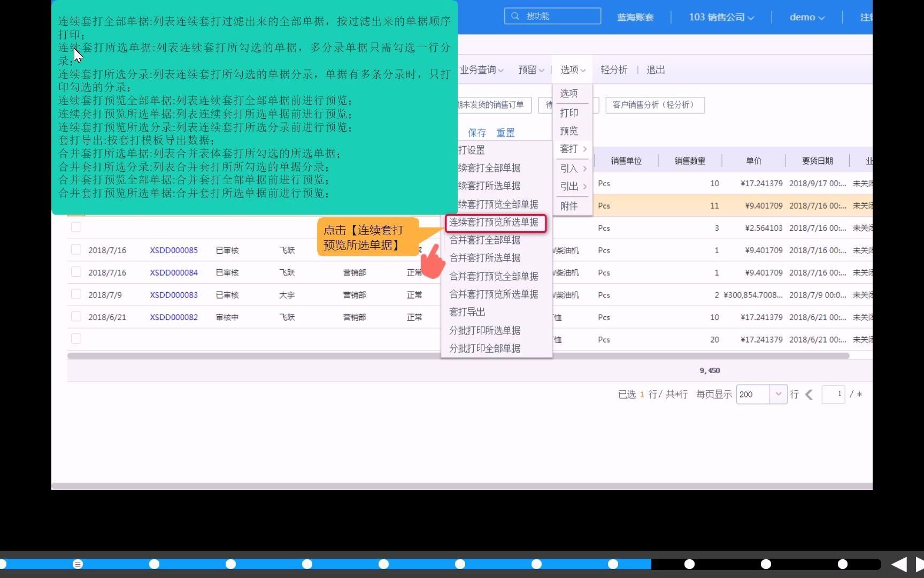Viewport: 924px width, 578px height.
Task: Click 轻分析 in the toolbar
Action: [614, 70]
